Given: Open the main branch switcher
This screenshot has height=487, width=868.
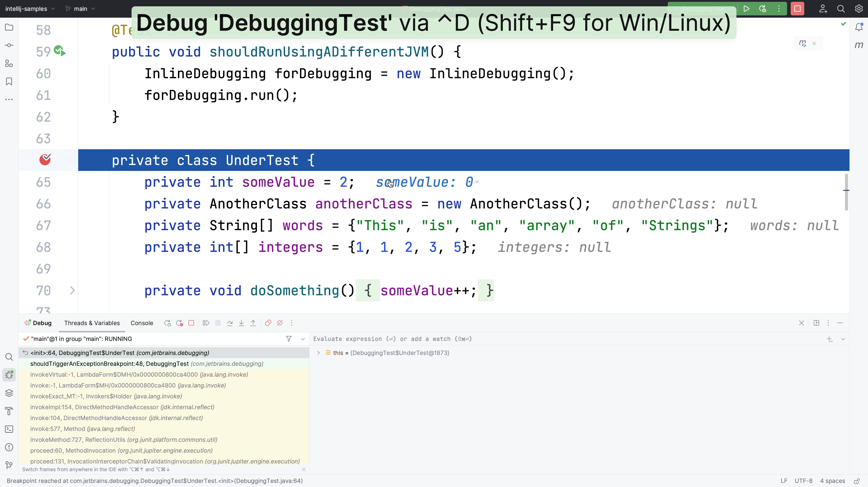Looking at the screenshot, I should [x=80, y=9].
